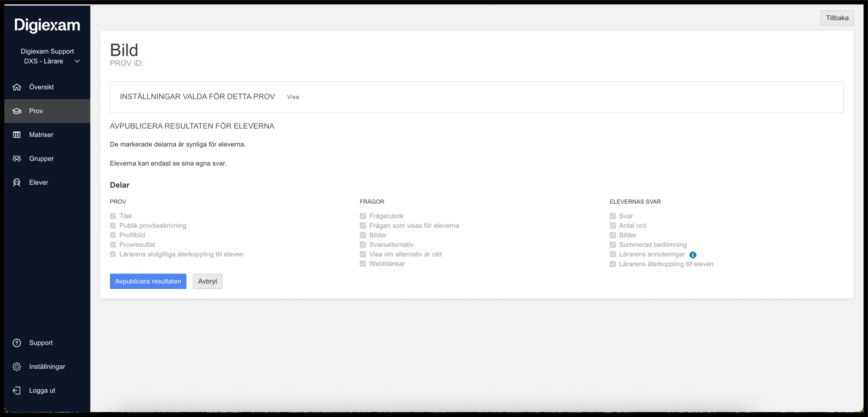The image size is (868, 417).
Task: Click the Logga ut exit icon
Action: coord(17,391)
